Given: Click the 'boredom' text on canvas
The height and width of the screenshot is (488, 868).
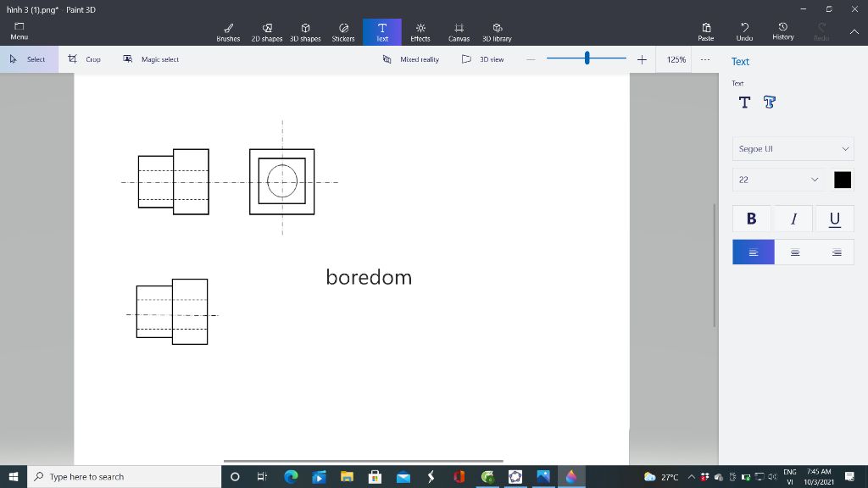Looking at the screenshot, I should [369, 277].
